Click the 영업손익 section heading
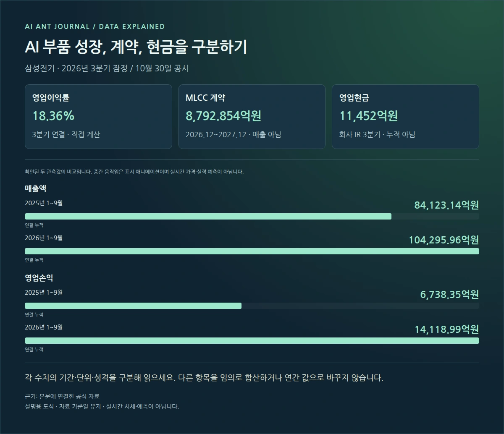Screen dimensions: 504x434 39,278
